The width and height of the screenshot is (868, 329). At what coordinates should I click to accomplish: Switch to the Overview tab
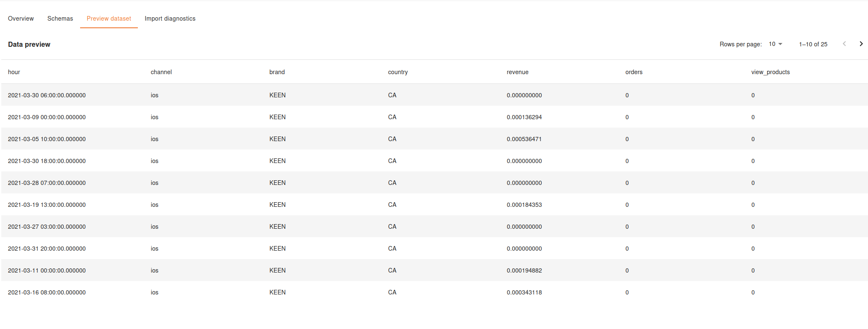(x=21, y=19)
